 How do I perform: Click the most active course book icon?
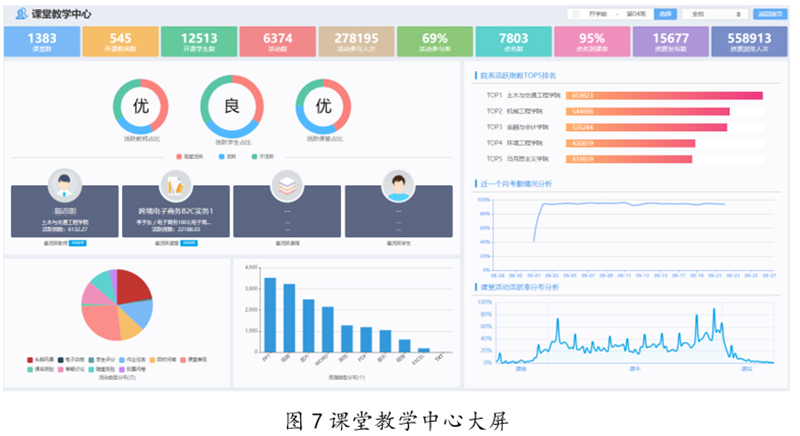(x=174, y=186)
